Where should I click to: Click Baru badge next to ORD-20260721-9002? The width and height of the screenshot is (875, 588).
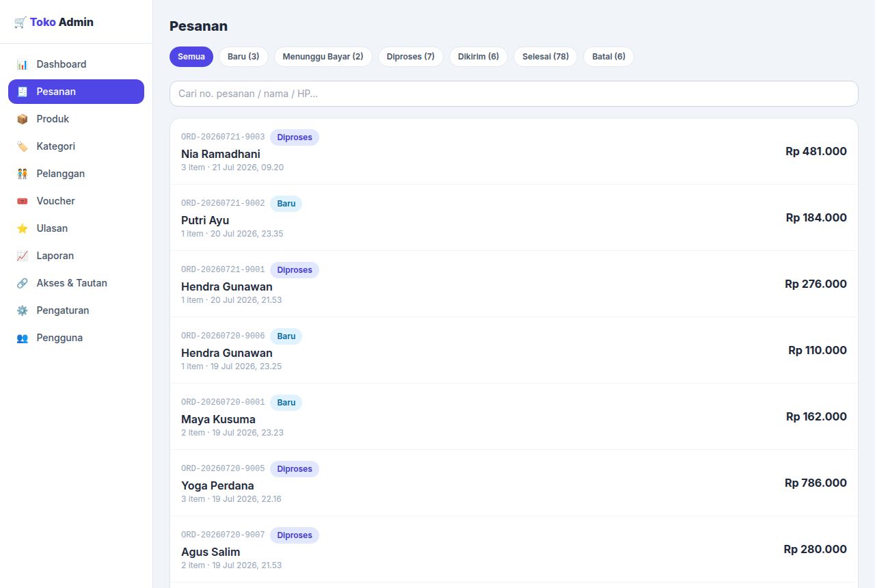click(286, 204)
